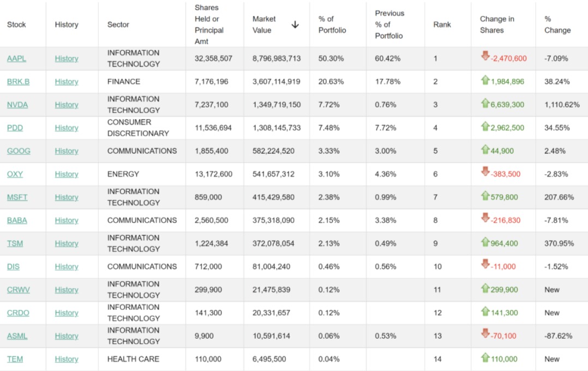View History for GOOG holding
Screen dimensions: 588x371
pos(67,151)
